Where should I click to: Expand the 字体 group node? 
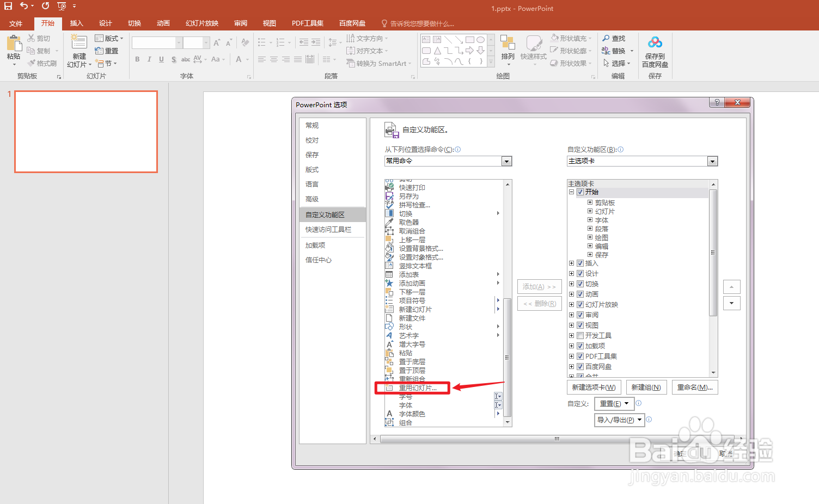(590, 220)
